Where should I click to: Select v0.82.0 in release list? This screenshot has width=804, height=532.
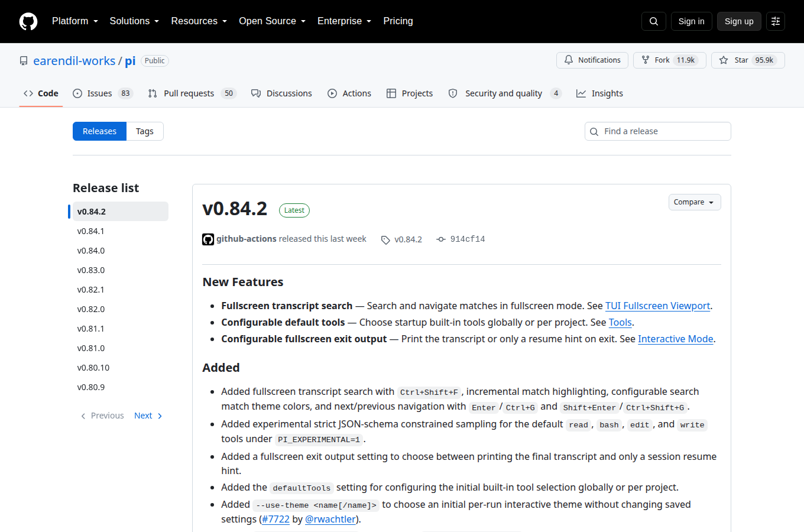[x=121, y=309]
